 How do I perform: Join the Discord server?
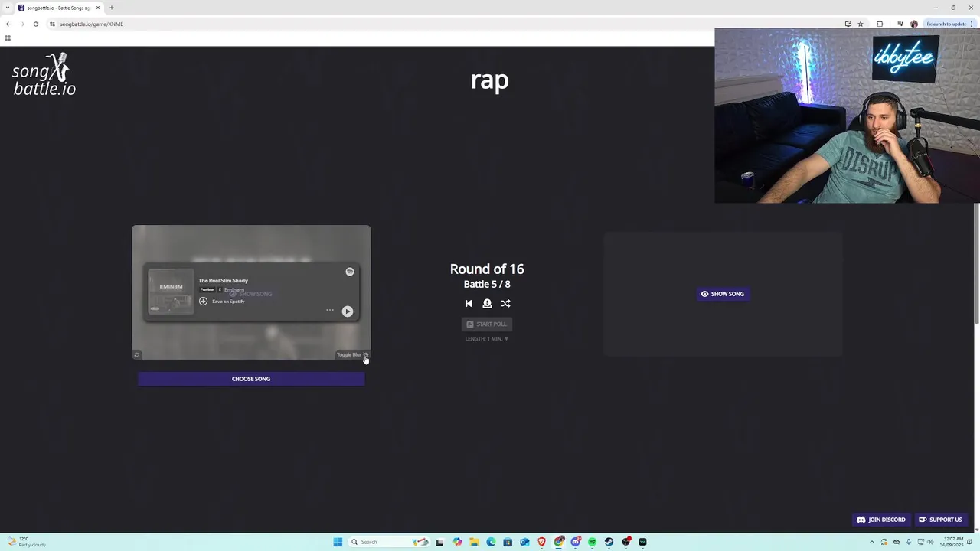coord(880,520)
